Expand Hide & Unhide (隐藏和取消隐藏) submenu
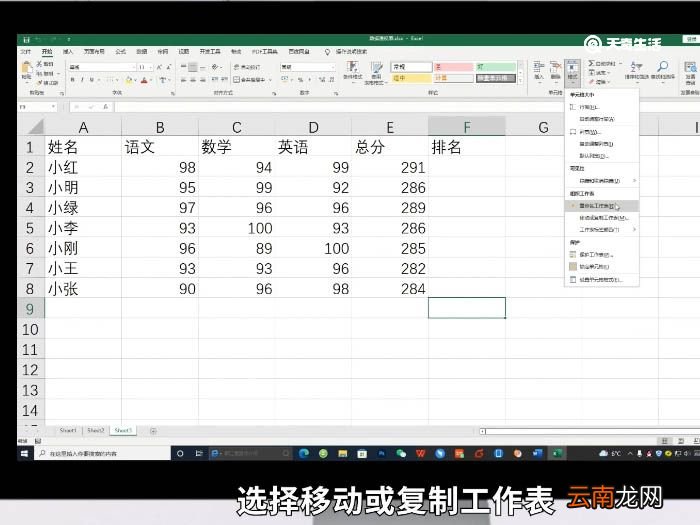Screen dimensions: 700x525 pyautogui.click(x=602, y=181)
